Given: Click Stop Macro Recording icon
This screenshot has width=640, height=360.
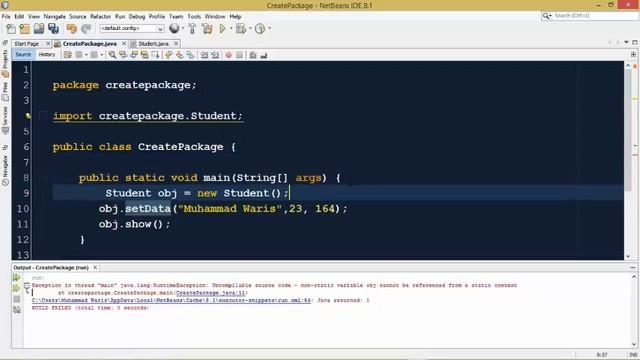Looking at the screenshot, I should [x=240, y=55].
